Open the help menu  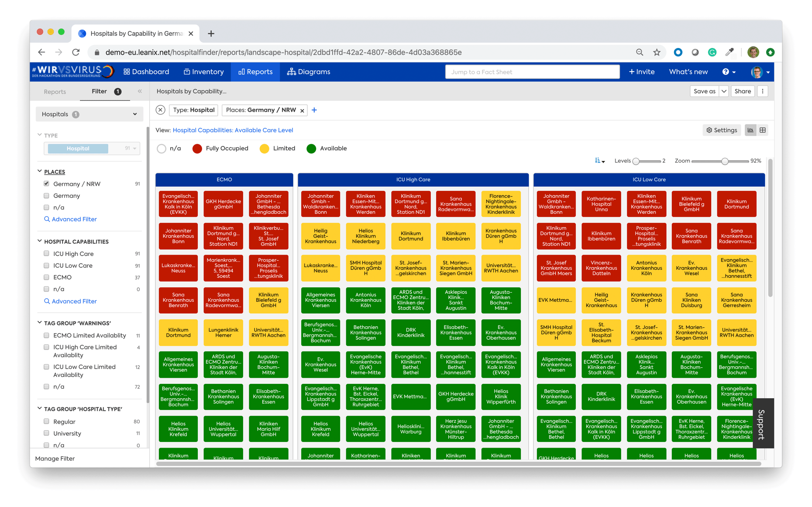point(728,72)
